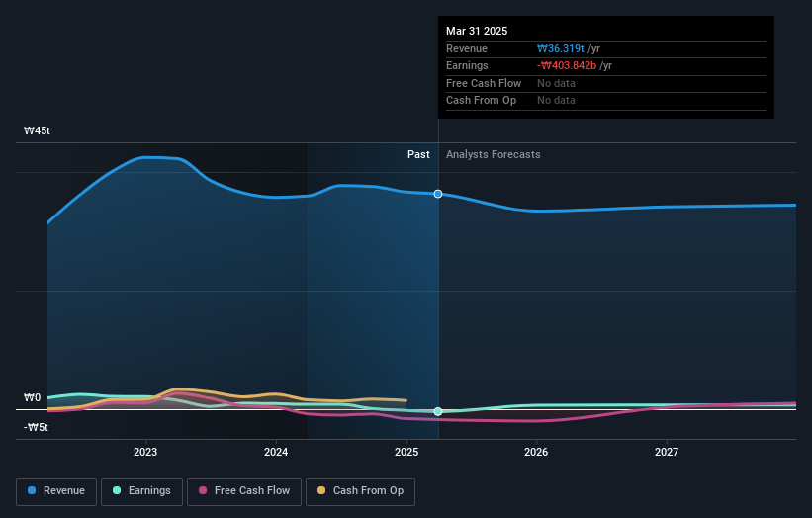
Task: Click the ₩36.319t revenue value in tooltip
Action: coord(561,48)
